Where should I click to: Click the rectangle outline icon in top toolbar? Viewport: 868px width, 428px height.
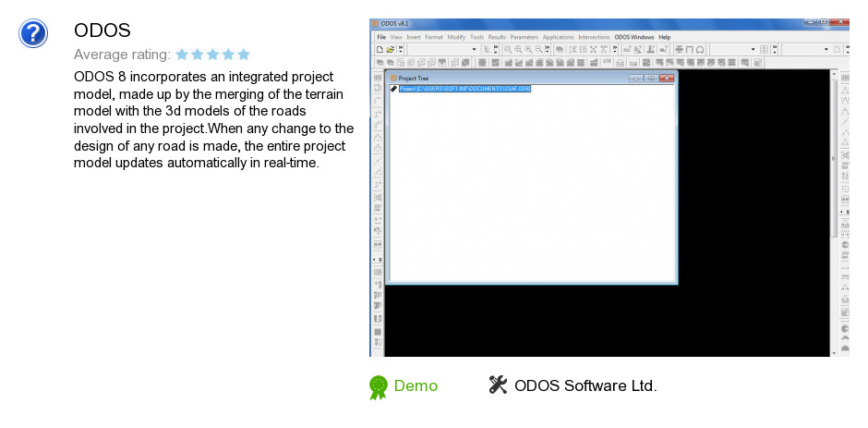(x=690, y=49)
